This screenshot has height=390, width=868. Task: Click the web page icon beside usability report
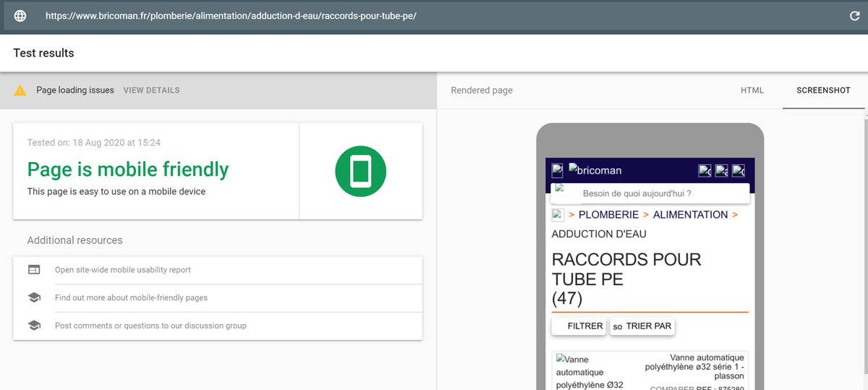point(34,270)
